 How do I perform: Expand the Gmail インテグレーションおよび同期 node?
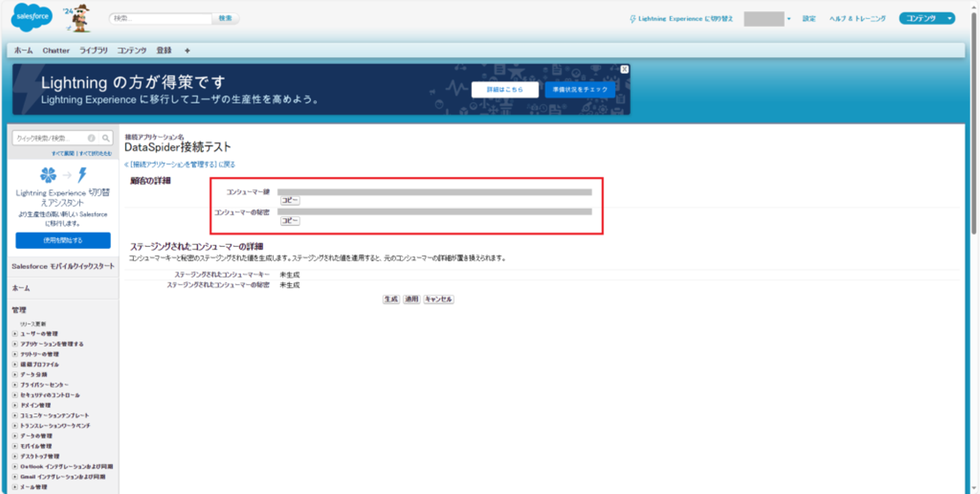tap(15, 477)
